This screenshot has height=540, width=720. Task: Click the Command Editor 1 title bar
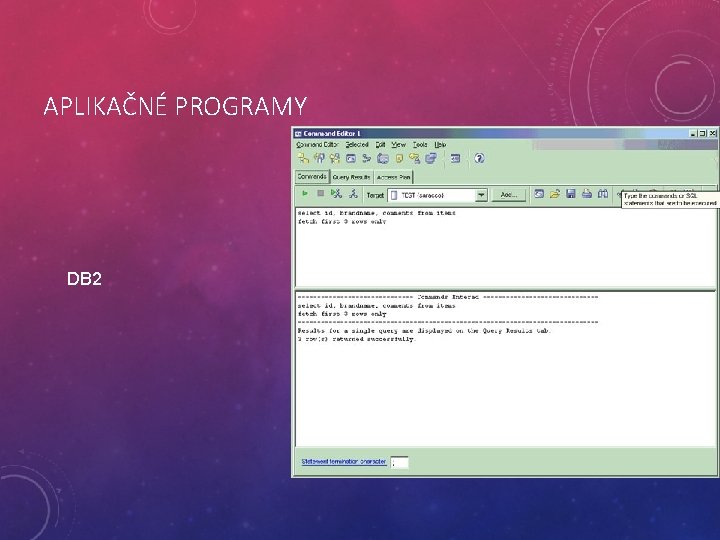click(491, 133)
